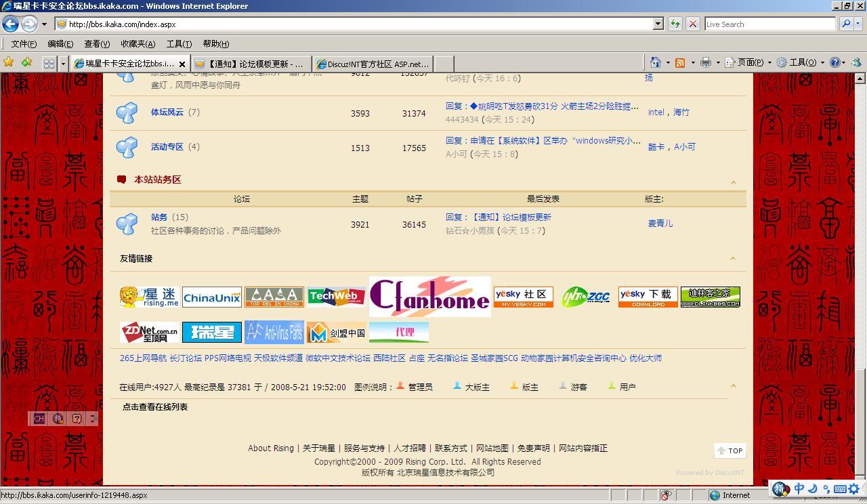This screenshot has height=504, width=867.
Task: Click the pop-up blocked status bar icon
Action: (x=666, y=495)
